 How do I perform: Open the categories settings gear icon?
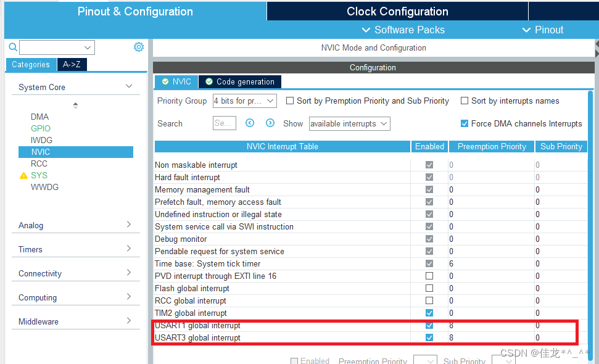coord(139,47)
